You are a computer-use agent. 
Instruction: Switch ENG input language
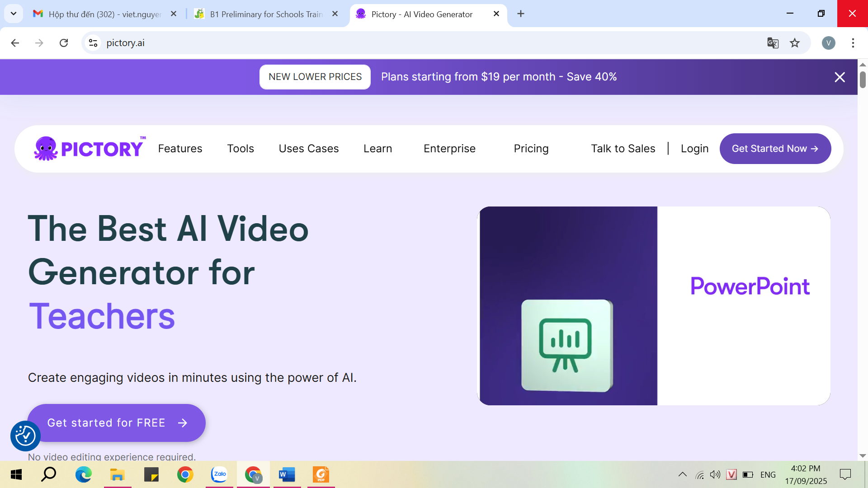[x=768, y=474]
